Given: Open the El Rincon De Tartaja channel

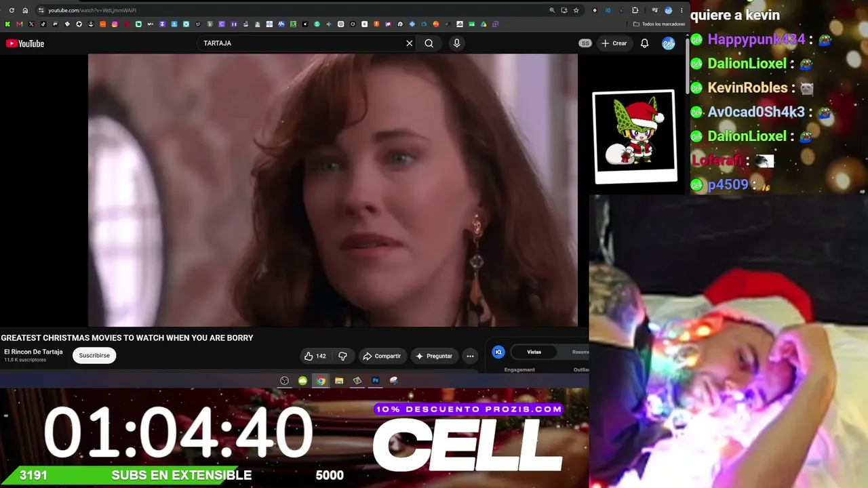Looking at the screenshot, I should point(33,352).
